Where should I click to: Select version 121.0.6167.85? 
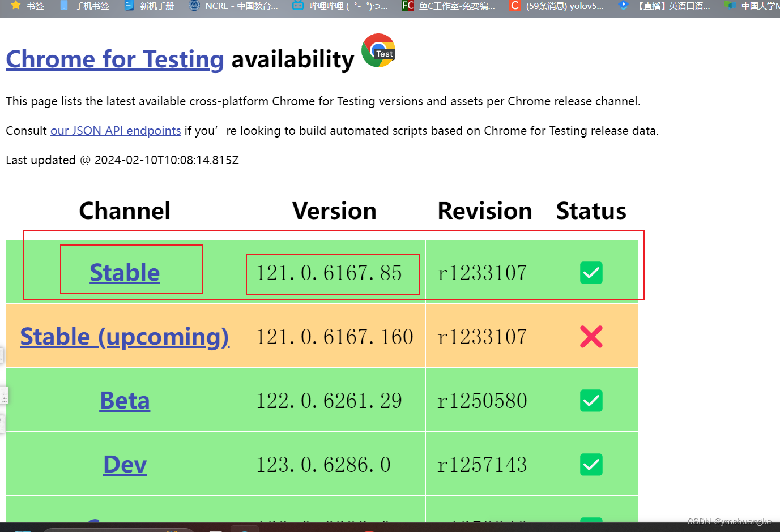tap(329, 273)
